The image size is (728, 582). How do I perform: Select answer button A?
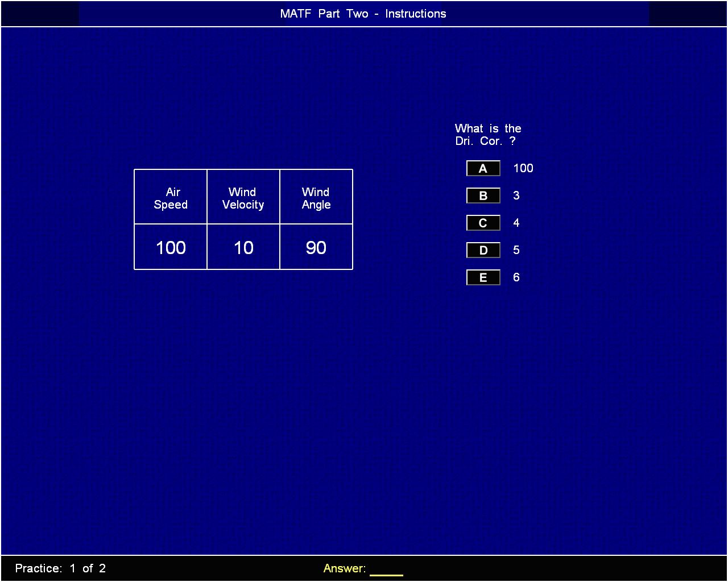point(483,168)
